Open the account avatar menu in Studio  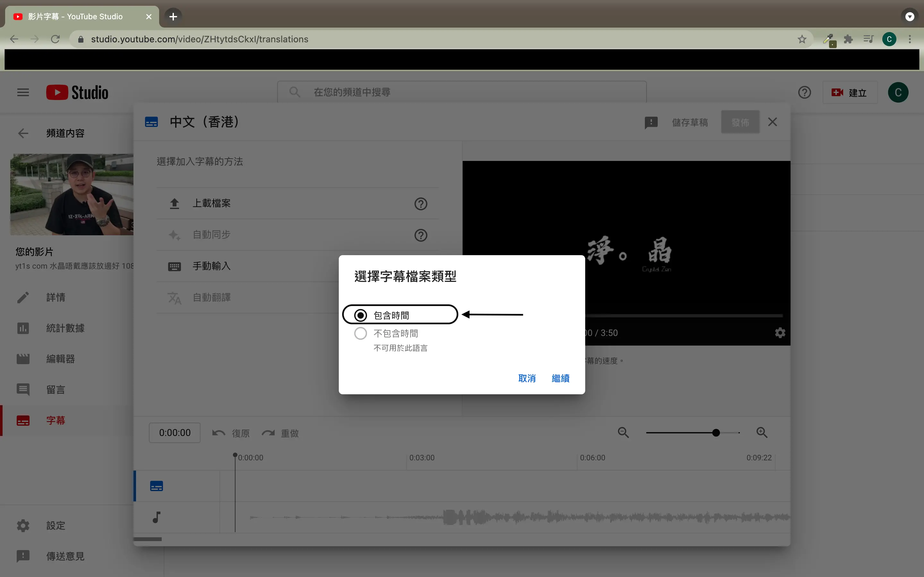898,92
